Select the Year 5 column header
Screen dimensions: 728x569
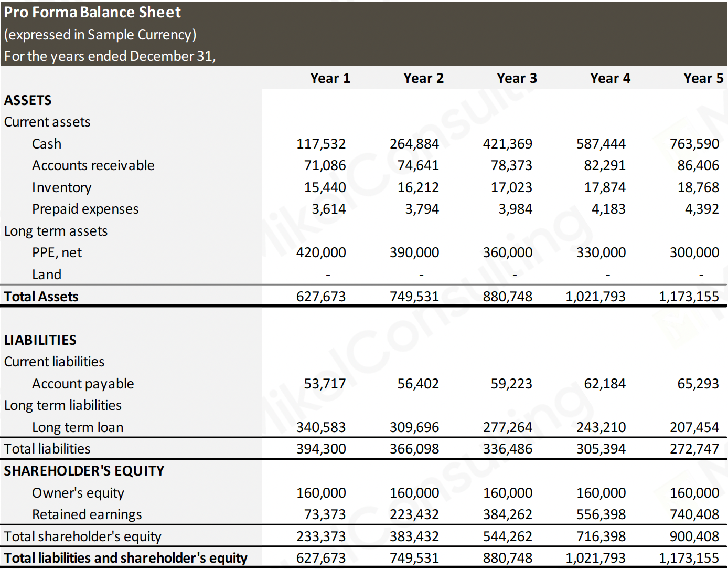703,78
